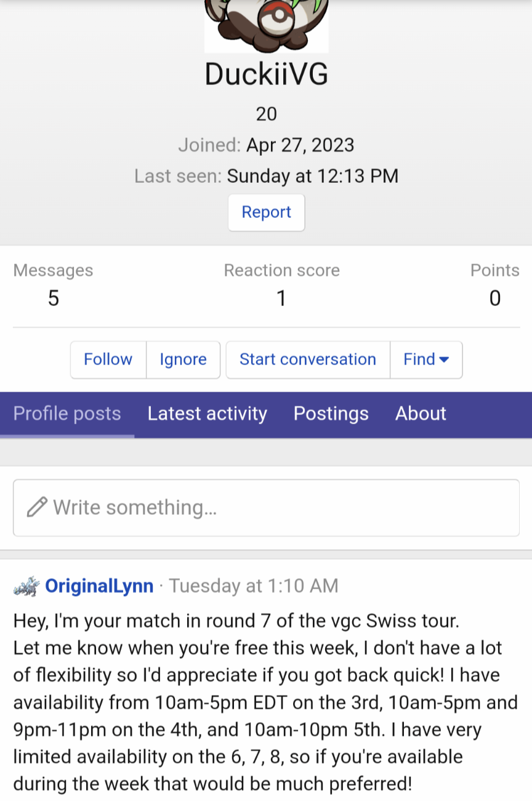Viewport: 532px width, 801px height.
Task: Start conversation with DuckiiVG
Action: 308,360
